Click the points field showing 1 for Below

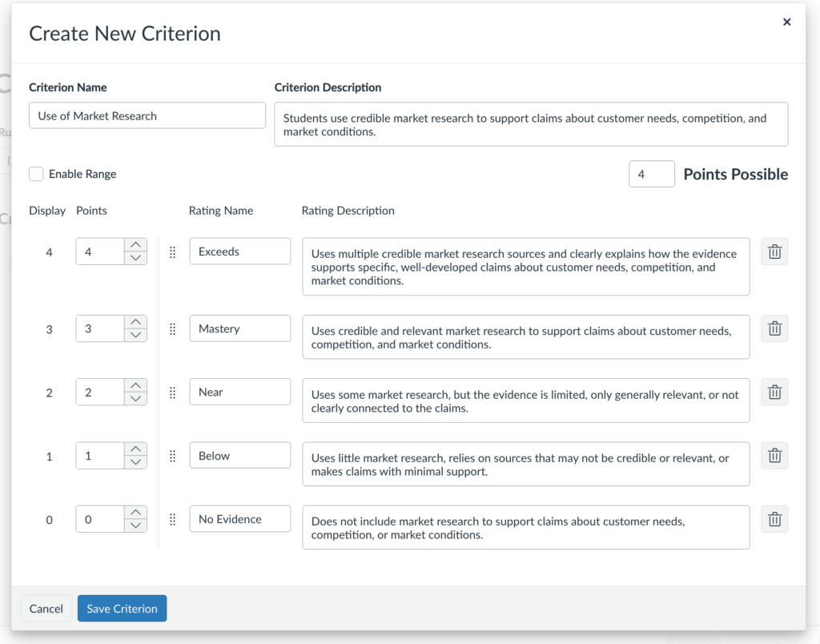(100, 456)
